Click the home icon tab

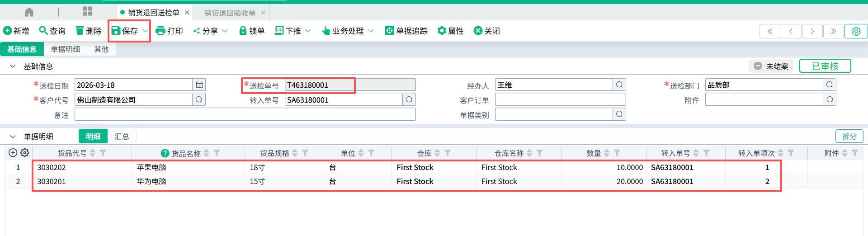pos(29,12)
